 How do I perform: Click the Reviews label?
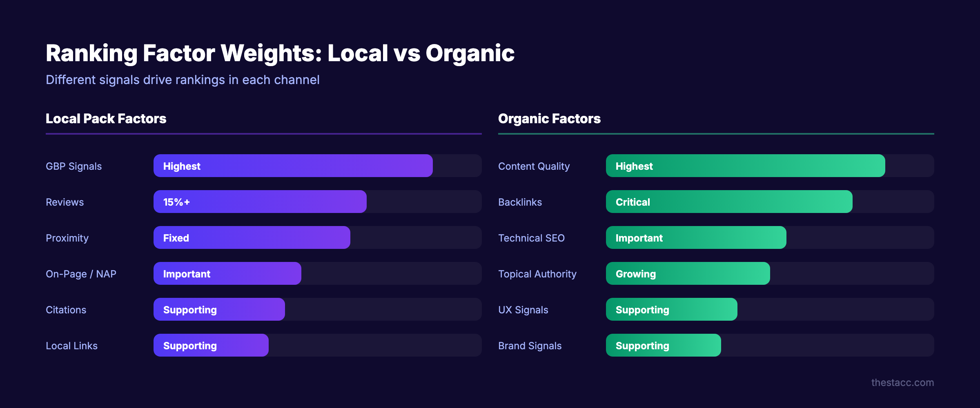coord(65,202)
